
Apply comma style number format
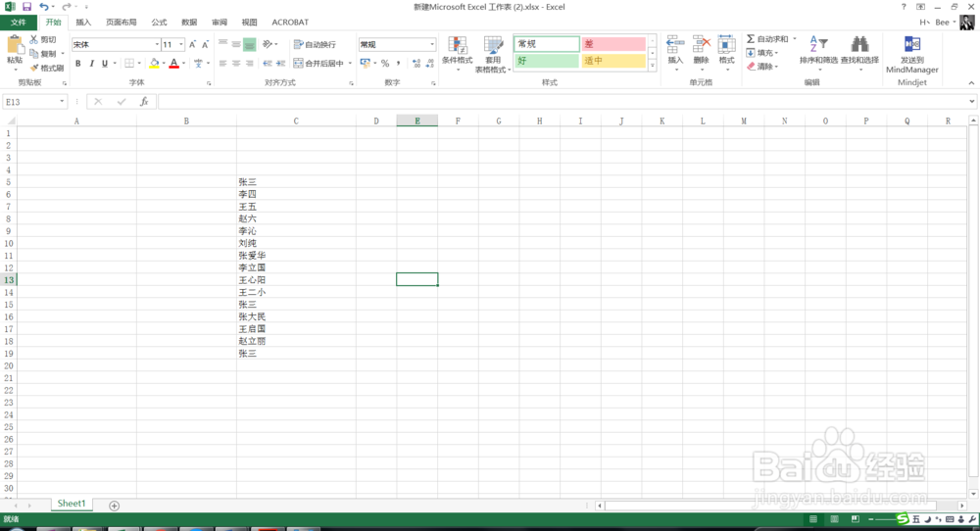[398, 63]
